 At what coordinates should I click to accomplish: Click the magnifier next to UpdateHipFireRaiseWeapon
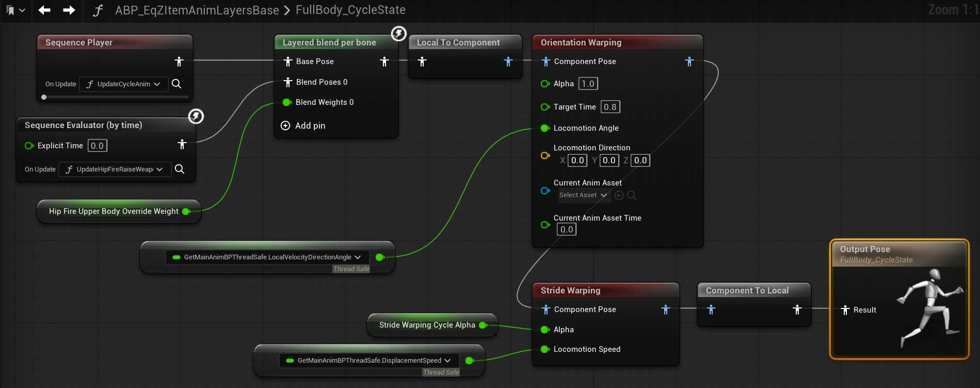click(180, 169)
